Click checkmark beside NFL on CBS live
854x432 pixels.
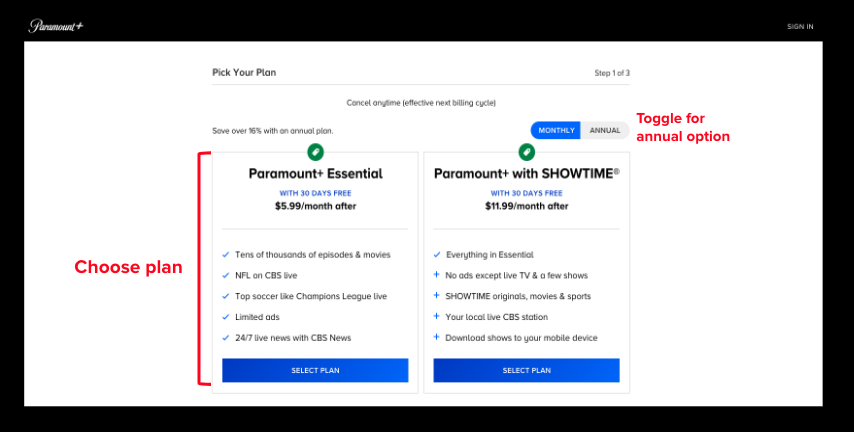click(x=226, y=275)
